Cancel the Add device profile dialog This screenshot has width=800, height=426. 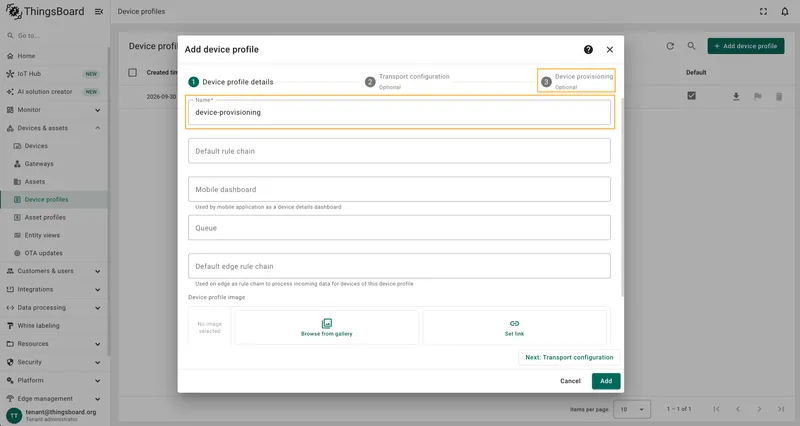coord(570,381)
